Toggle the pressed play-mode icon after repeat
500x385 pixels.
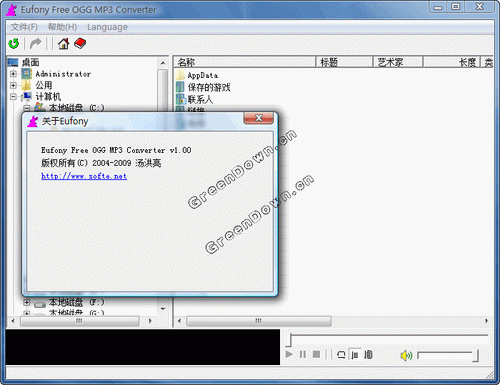tap(355, 354)
